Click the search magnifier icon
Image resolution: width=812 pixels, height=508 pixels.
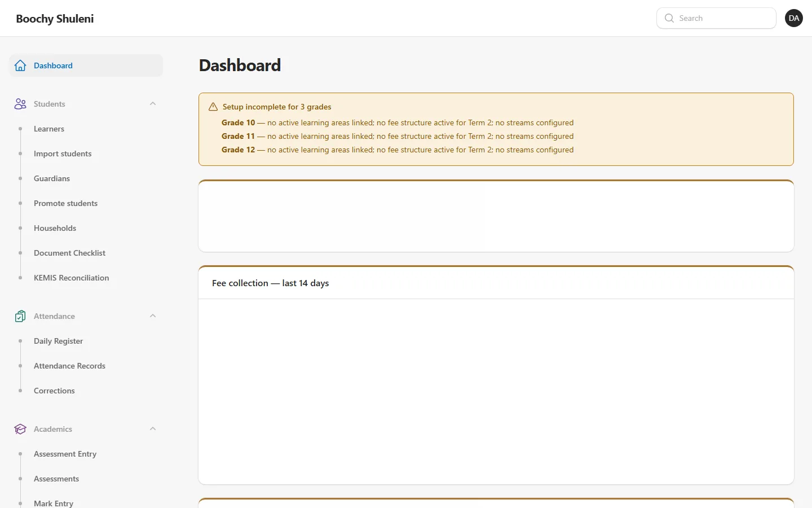(x=669, y=18)
